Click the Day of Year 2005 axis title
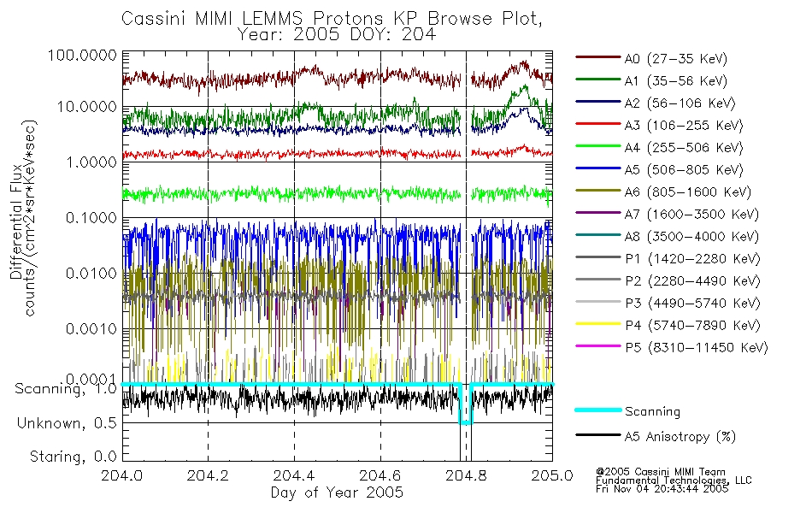This screenshot has height=513, width=812. click(337, 492)
